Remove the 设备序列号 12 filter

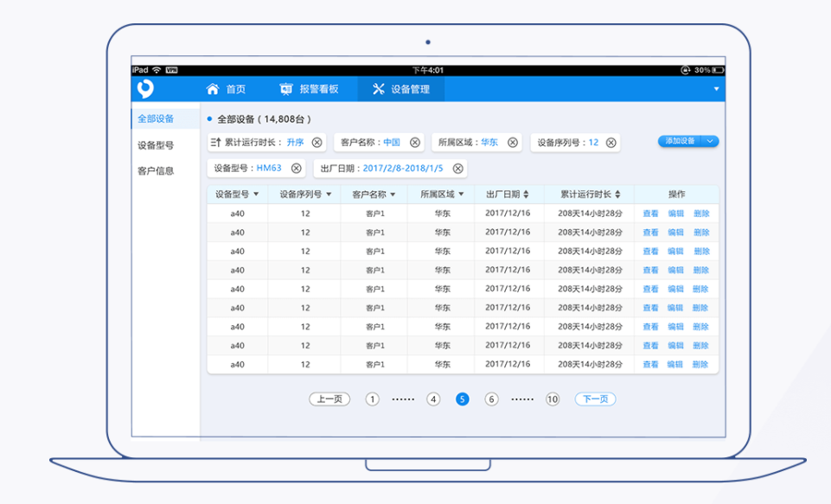611,143
